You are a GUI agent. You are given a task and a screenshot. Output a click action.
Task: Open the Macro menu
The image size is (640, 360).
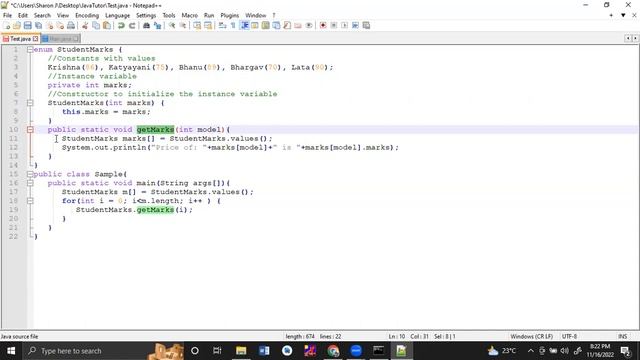(189, 16)
